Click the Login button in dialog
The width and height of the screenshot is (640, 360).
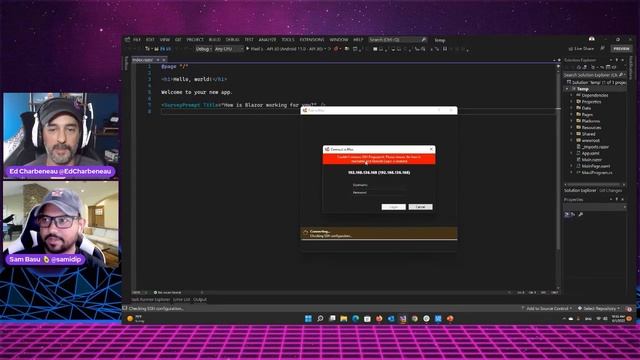click(393, 207)
